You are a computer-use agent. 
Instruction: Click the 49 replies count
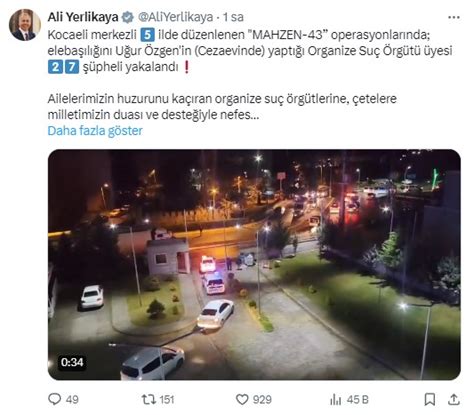(x=72, y=399)
